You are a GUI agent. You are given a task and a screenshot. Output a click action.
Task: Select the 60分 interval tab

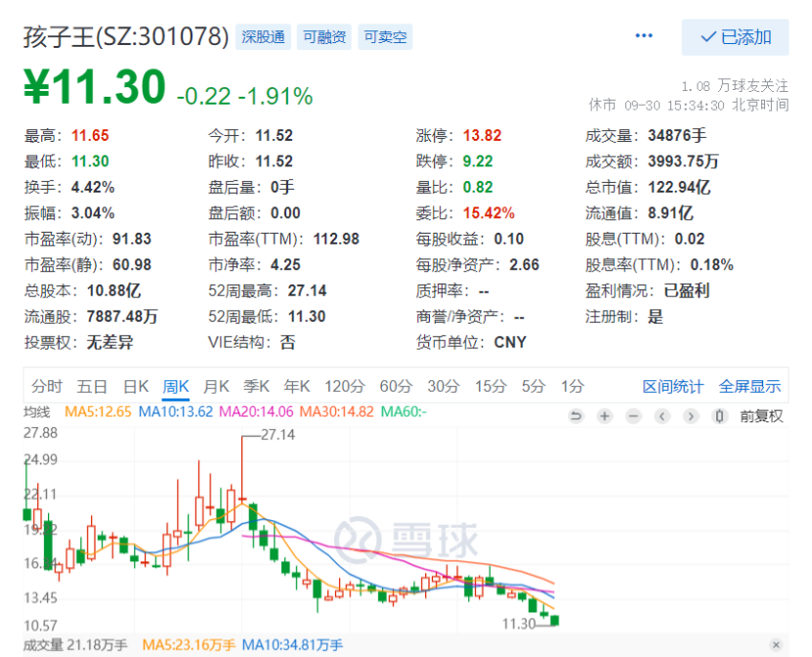pos(395,386)
